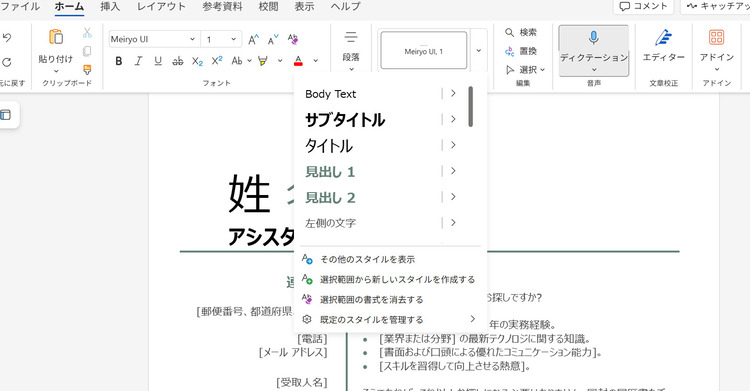The height and width of the screenshot is (391, 750).
Task: Choose 選択範囲から新しいスタイルを作成する
Action: [x=389, y=279]
